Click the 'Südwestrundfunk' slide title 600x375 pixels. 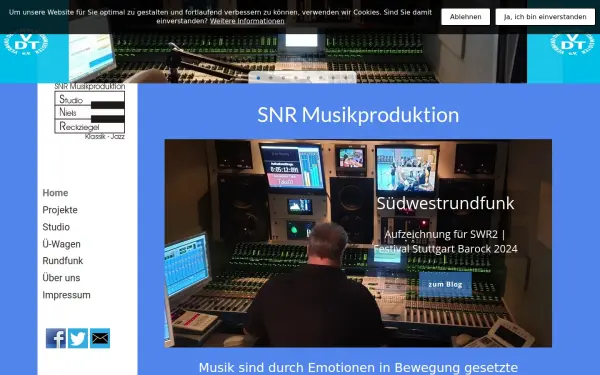tap(445, 203)
